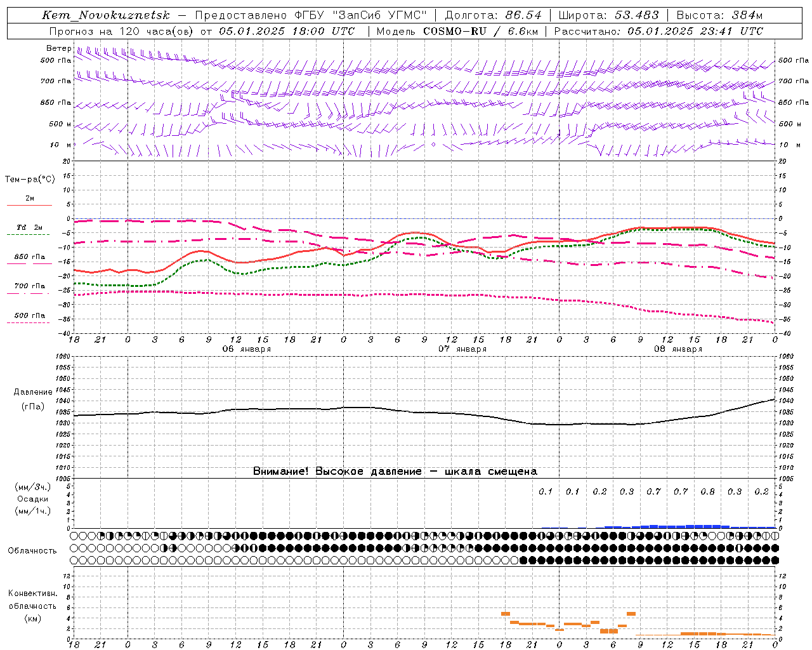Click the '(мм/1ч.)' precipitation unit label
This screenshot has width=812, height=650.
33,511
